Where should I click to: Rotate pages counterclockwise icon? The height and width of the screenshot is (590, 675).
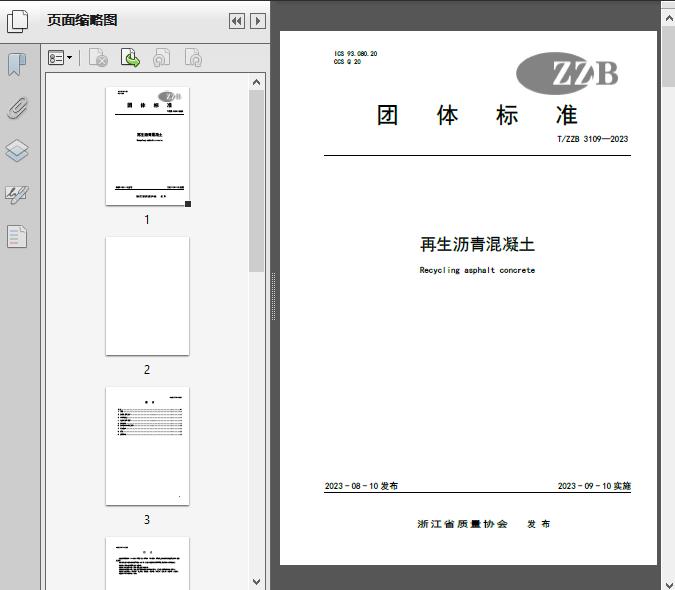tap(161, 59)
